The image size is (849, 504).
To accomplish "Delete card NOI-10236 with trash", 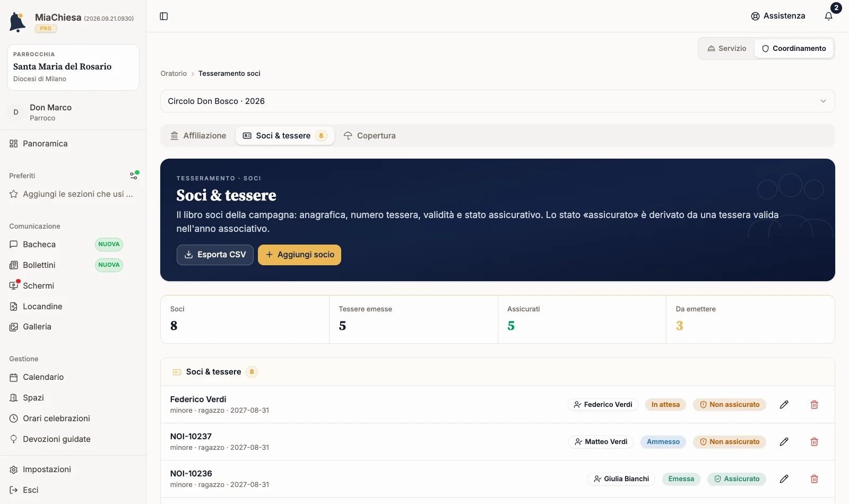I will (x=815, y=479).
